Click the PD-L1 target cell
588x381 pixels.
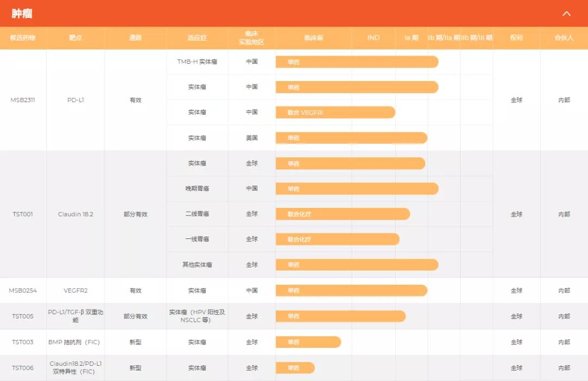pyautogui.click(x=75, y=100)
